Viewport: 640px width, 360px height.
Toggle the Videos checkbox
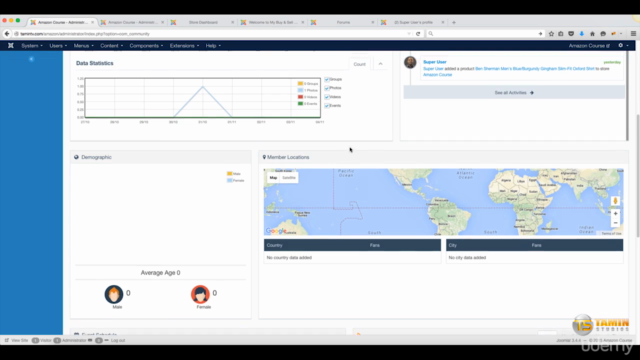click(x=327, y=97)
